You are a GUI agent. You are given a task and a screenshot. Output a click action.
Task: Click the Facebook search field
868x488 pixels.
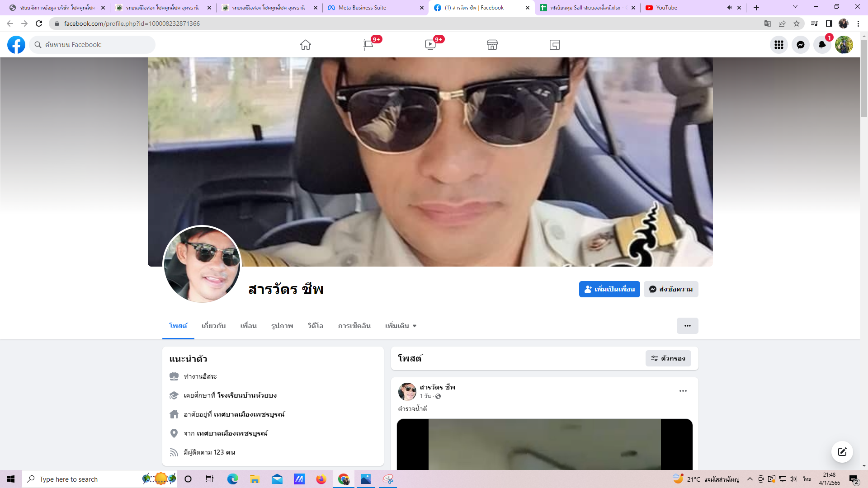click(x=93, y=45)
